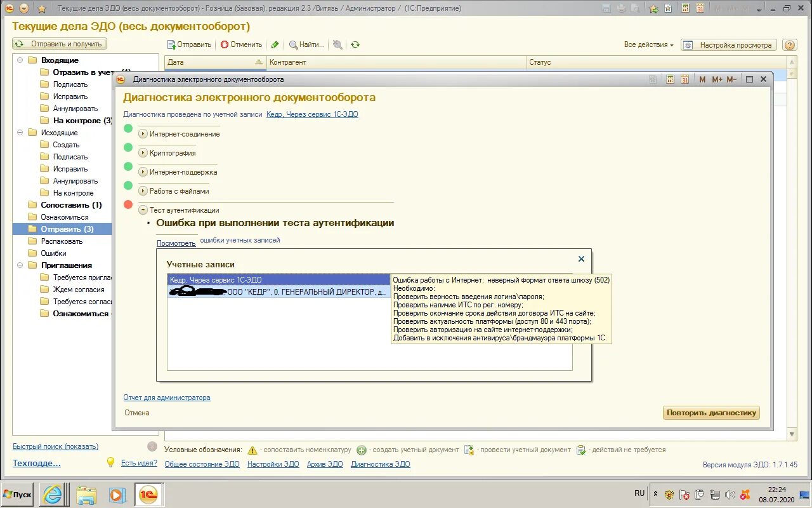
Task: Switch to 1C:Предприятие taskbar icon
Action: pyautogui.click(x=148, y=494)
